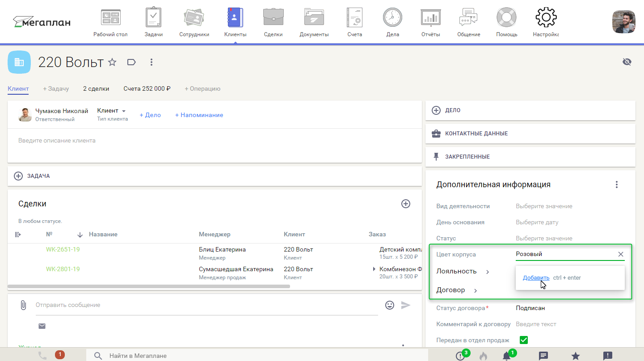Open the notifications bell

click(x=506, y=356)
